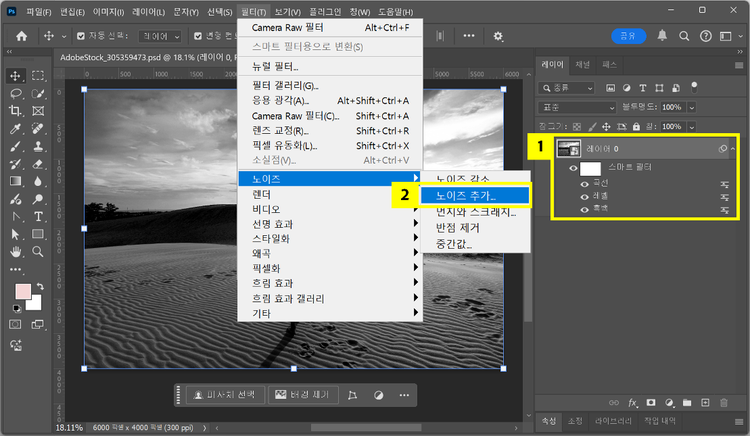Choose 먼지와 스크래치... from the noise submenu
Viewport: 750px width, 436px height.
tap(475, 212)
